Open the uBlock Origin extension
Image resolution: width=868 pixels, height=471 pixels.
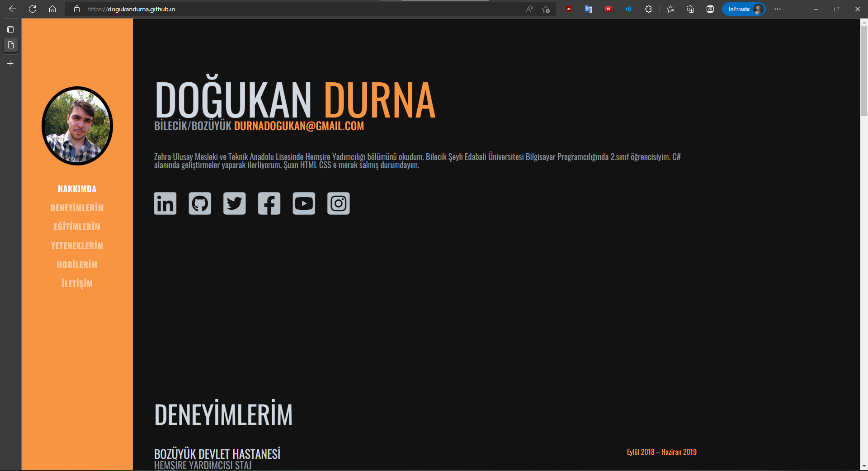tap(569, 9)
